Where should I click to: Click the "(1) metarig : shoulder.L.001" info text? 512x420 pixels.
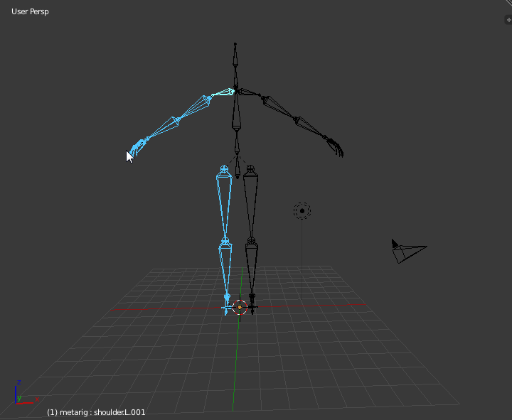[96, 412]
